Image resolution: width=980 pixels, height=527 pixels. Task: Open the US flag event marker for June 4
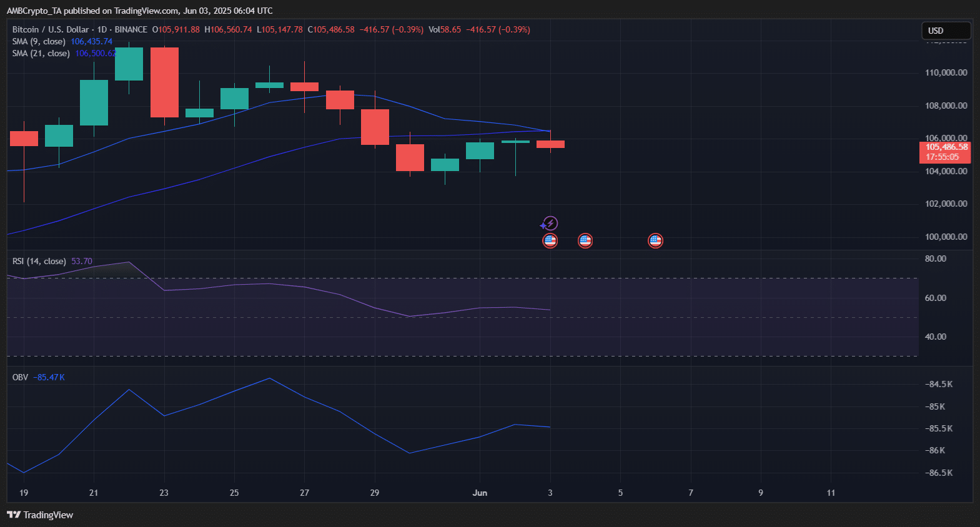(585, 240)
